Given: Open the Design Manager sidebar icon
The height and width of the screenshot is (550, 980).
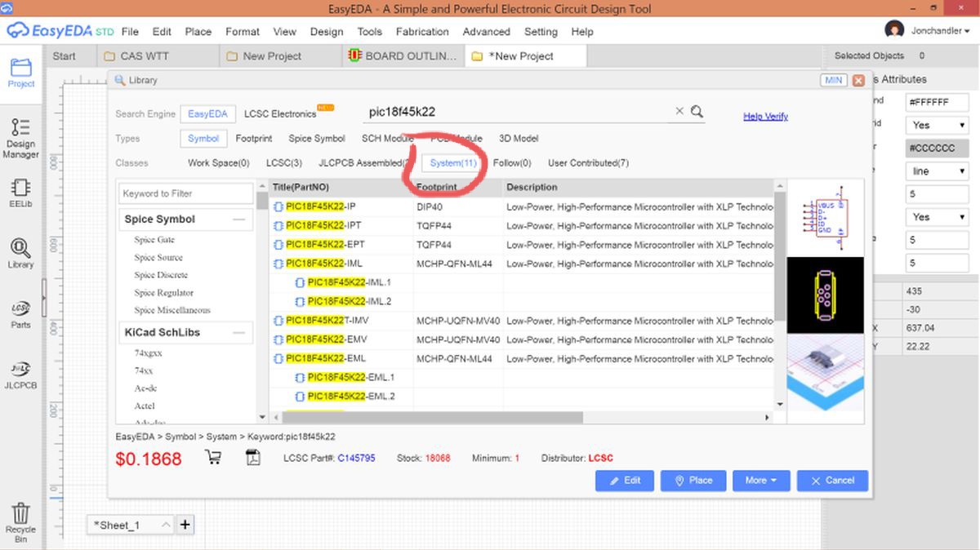Looking at the screenshot, I should (21, 138).
